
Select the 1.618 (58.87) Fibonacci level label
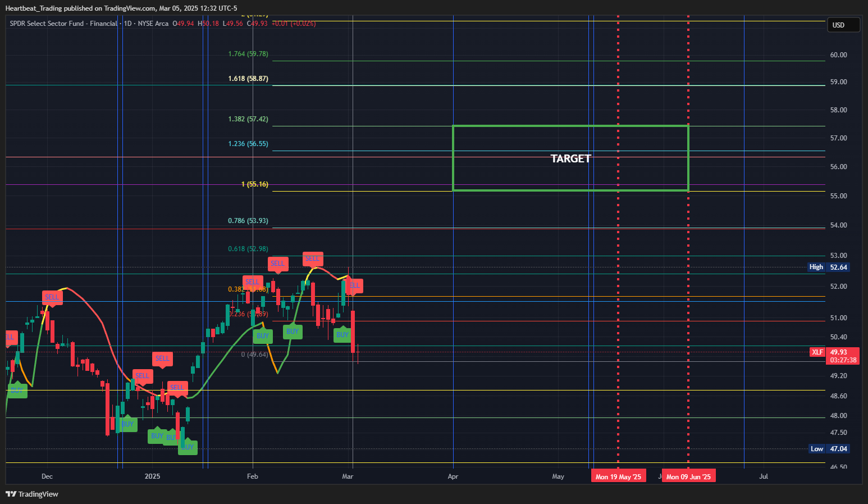[x=248, y=79]
